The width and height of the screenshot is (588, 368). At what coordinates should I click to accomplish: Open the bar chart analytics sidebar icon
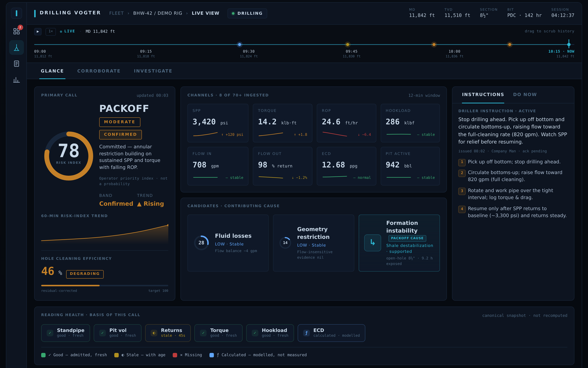tap(16, 80)
